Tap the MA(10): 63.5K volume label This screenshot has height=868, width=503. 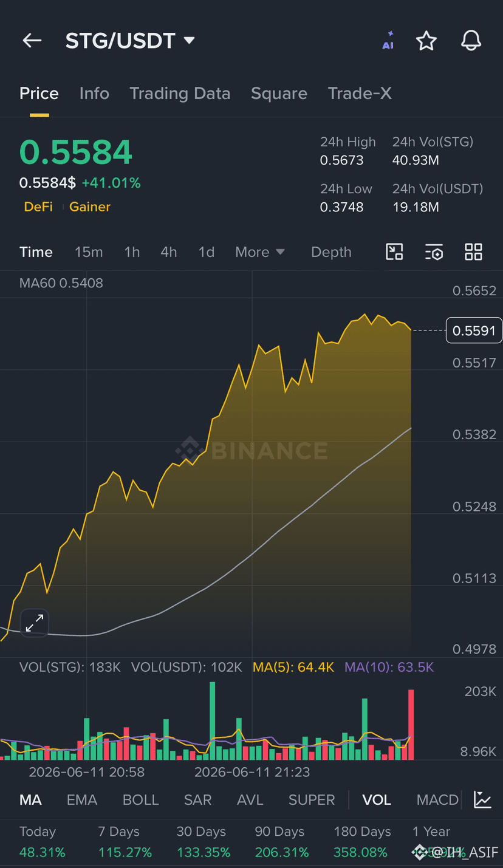389,667
